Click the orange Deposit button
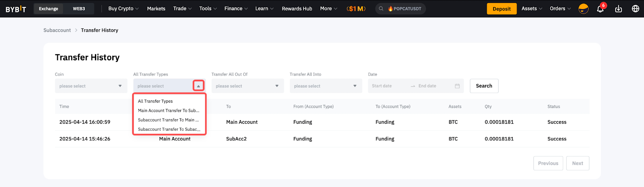The width and height of the screenshot is (644, 187). 502,9
